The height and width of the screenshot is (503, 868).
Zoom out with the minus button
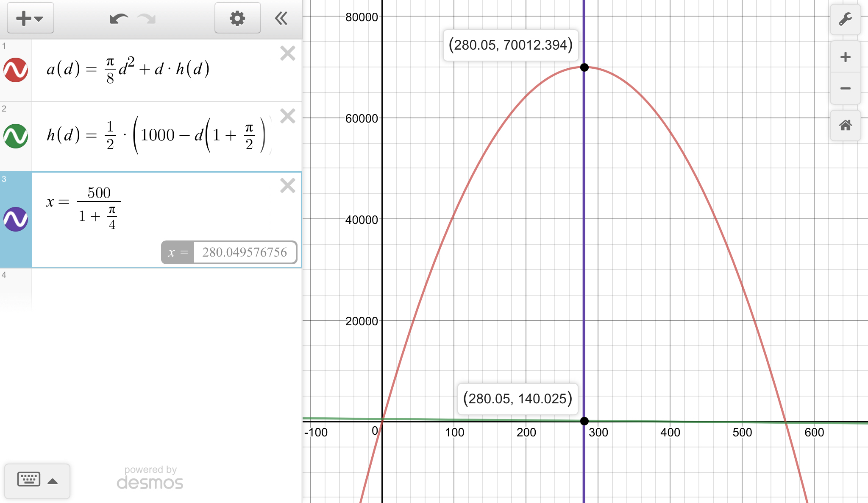click(x=845, y=88)
